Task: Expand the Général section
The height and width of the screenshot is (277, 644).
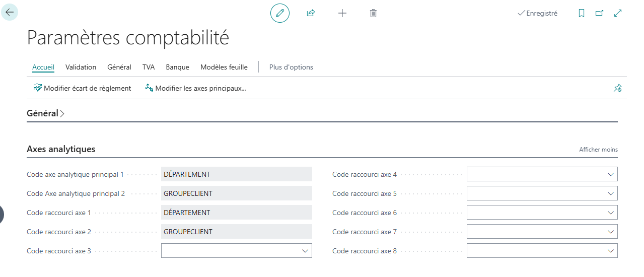Action: [x=45, y=114]
